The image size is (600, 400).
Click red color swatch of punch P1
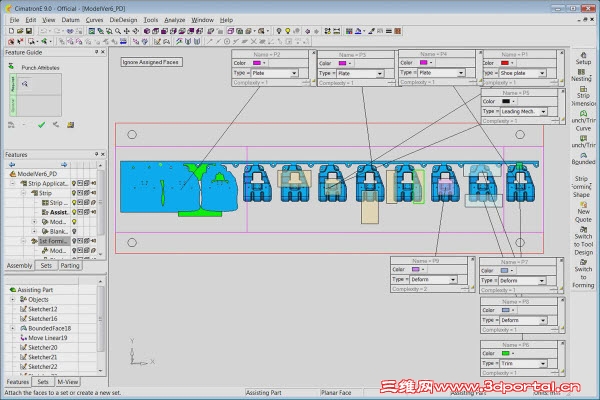coord(505,63)
